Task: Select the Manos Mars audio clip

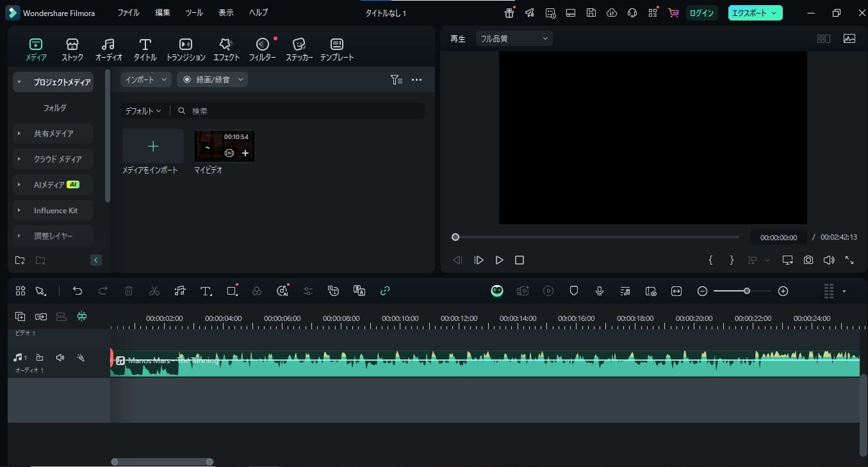Action: [x=485, y=364]
